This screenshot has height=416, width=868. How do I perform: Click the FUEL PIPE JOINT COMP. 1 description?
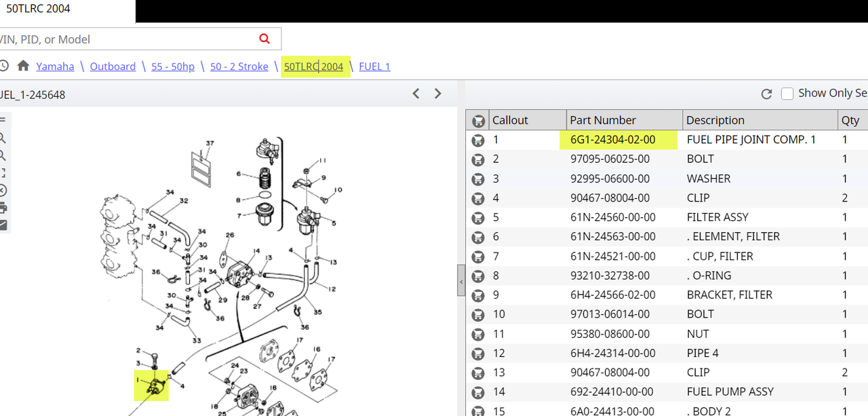click(751, 140)
